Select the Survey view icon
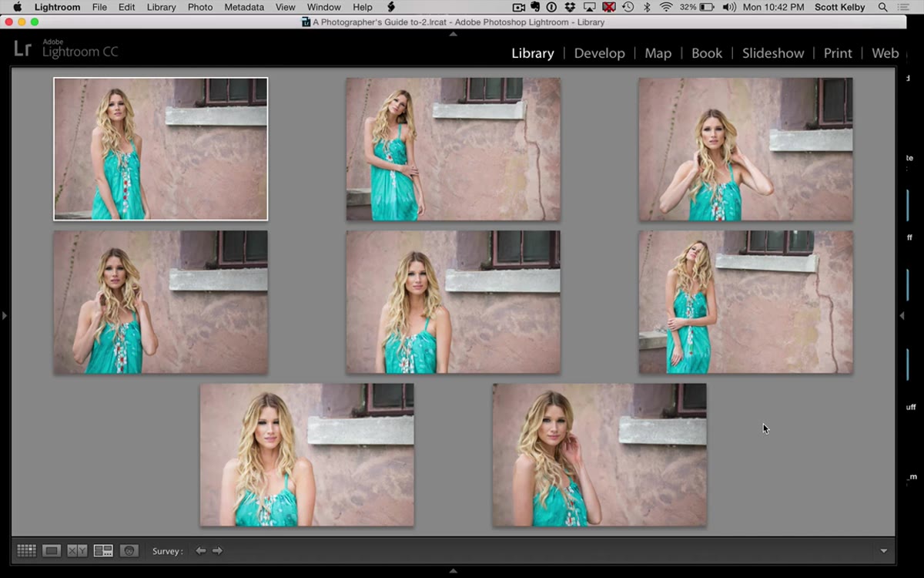The height and width of the screenshot is (578, 924). (x=103, y=551)
